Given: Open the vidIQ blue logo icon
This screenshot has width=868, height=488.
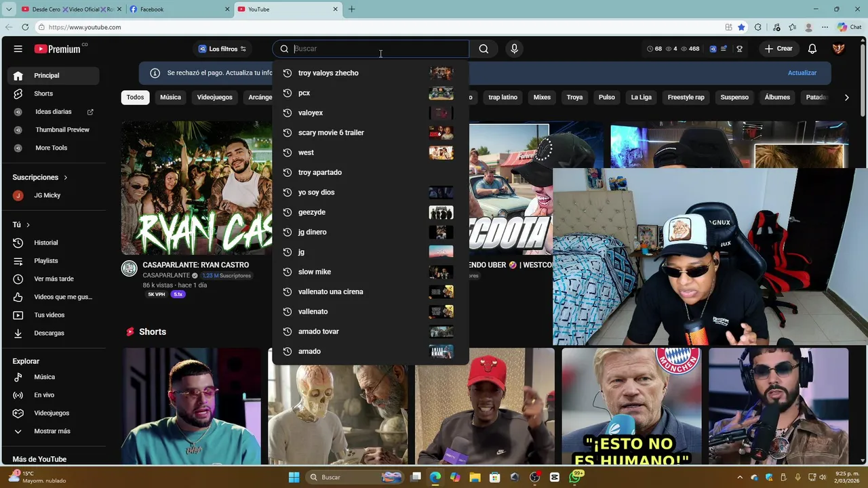Looking at the screenshot, I should pyautogui.click(x=713, y=49).
